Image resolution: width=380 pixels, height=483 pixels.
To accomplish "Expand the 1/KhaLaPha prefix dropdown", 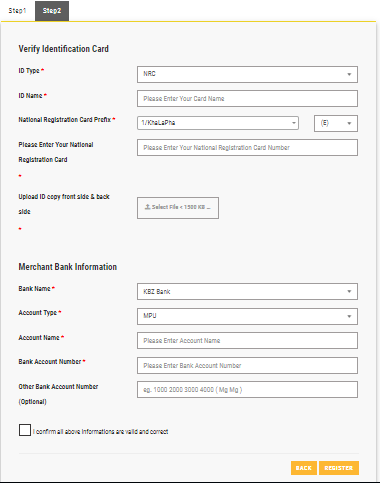I will point(218,123).
